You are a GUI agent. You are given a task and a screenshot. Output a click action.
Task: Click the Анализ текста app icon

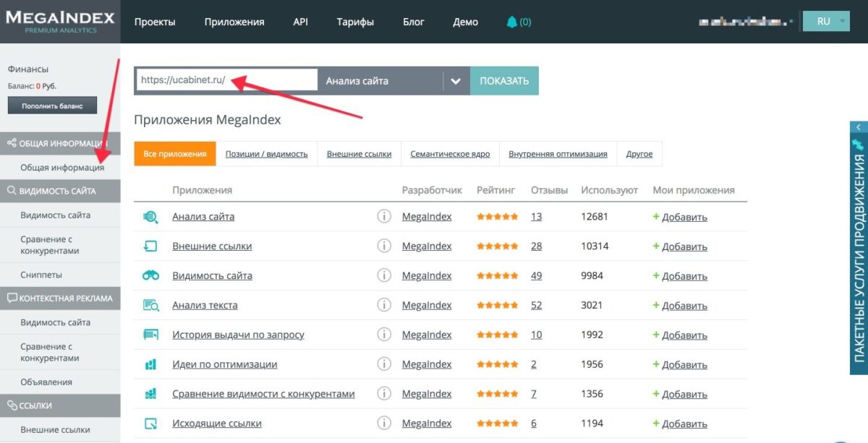tap(150, 305)
